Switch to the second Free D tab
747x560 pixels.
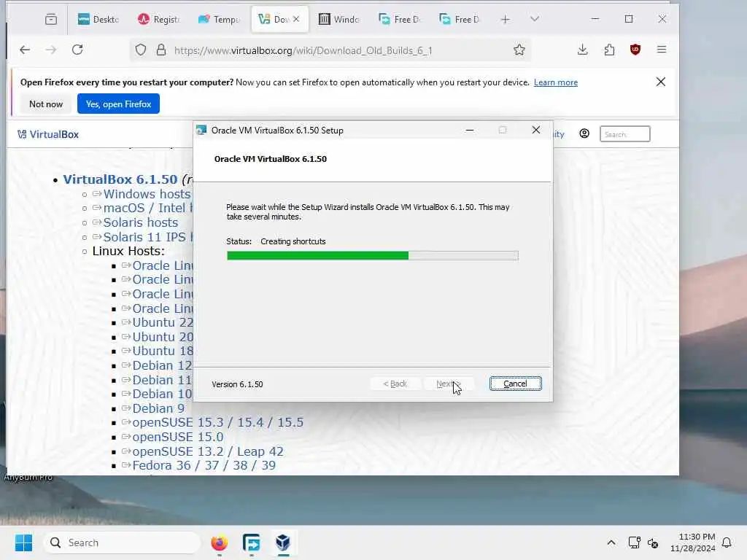(460, 19)
